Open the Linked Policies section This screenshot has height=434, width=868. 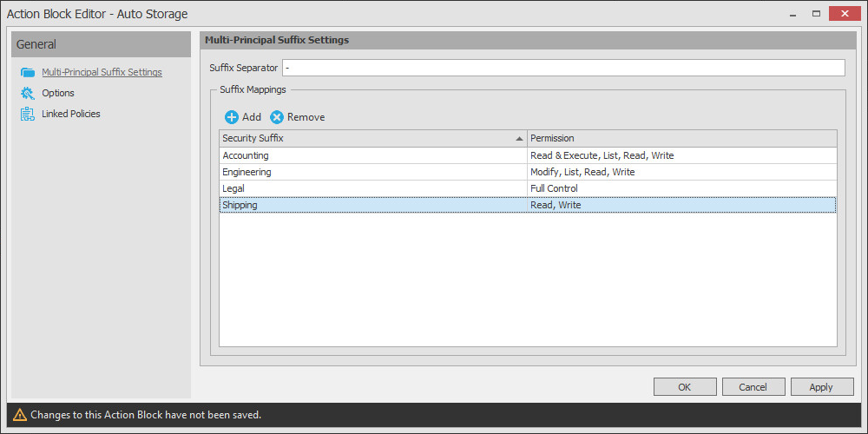pos(71,115)
